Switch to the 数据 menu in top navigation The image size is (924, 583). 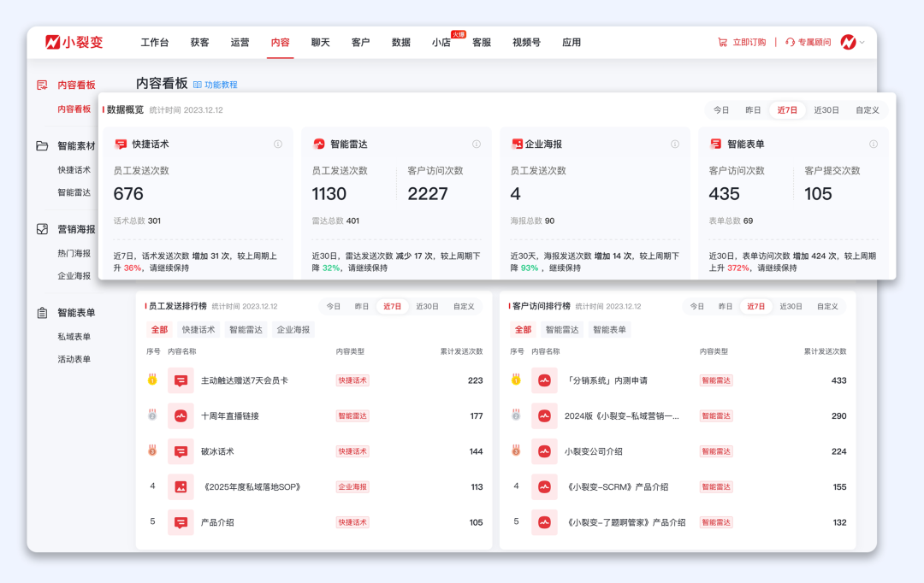pyautogui.click(x=400, y=41)
